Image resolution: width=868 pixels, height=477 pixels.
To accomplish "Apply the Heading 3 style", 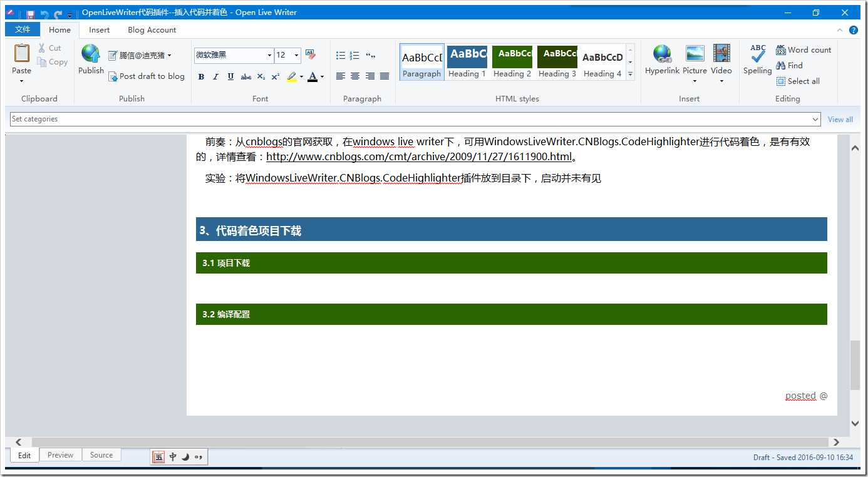I will point(557,62).
